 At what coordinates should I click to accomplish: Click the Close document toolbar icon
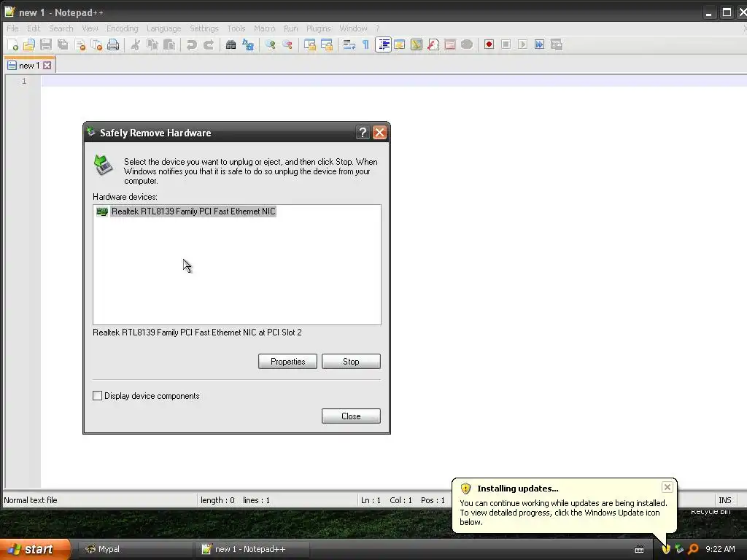[80, 44]
